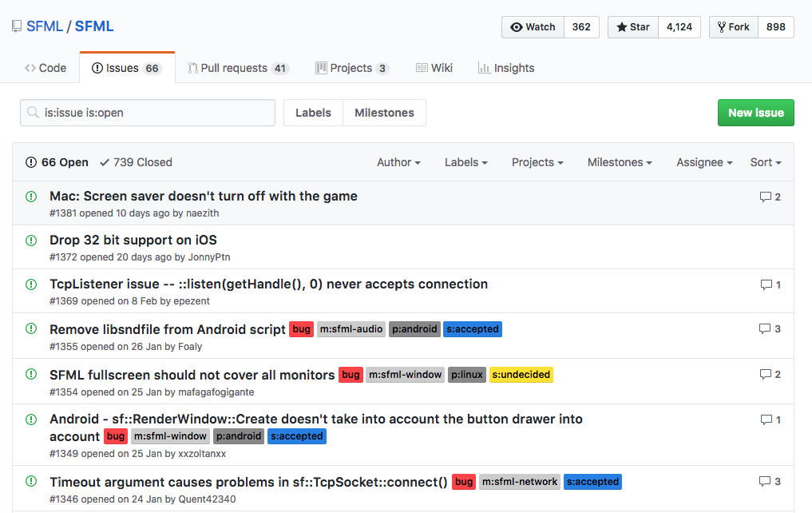The image size is (812, 513).
Task: Expand the Milestones filter dropdown
Action: coord(620,162)
